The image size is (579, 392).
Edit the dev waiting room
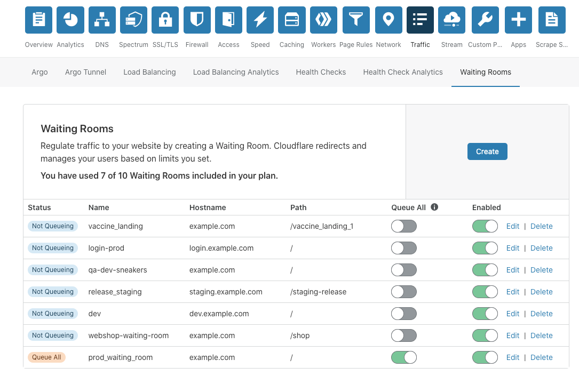pyautogui.click(x=512, y=314)
